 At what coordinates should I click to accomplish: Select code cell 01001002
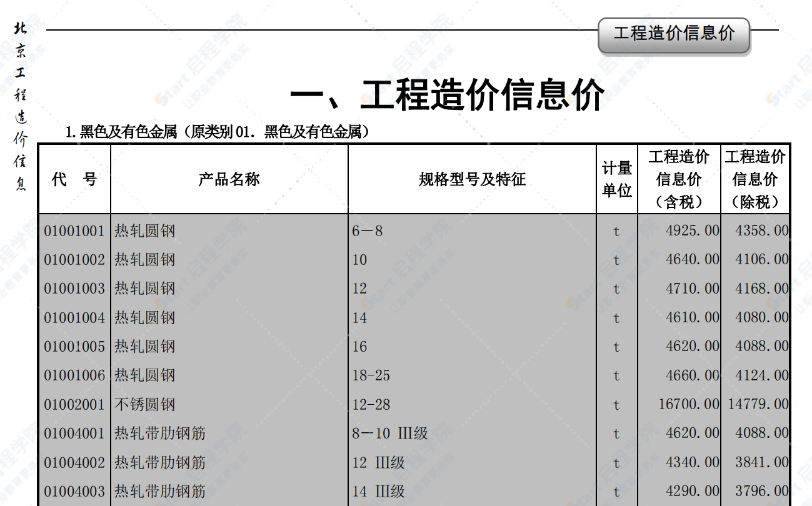pos(74,260)
